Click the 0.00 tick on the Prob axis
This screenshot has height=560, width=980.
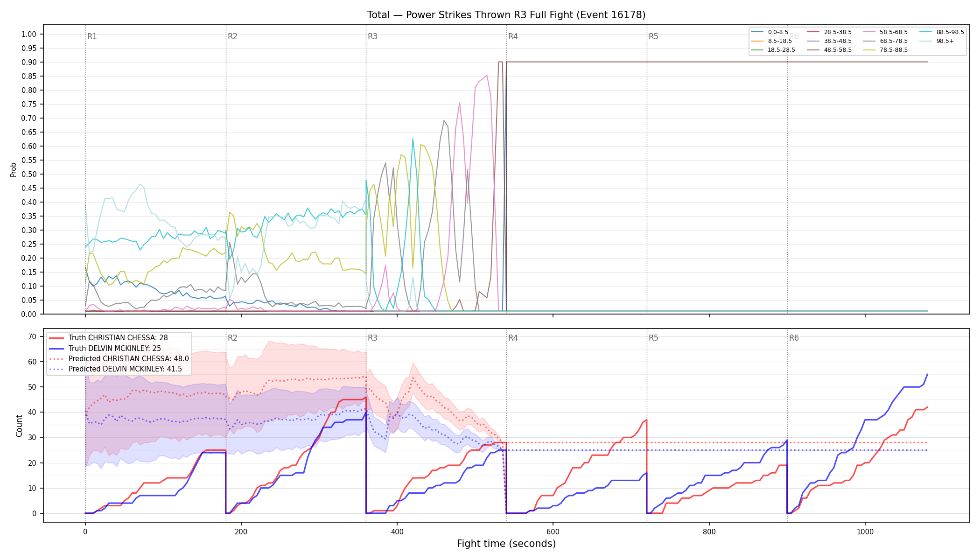[x=29, y=314]
